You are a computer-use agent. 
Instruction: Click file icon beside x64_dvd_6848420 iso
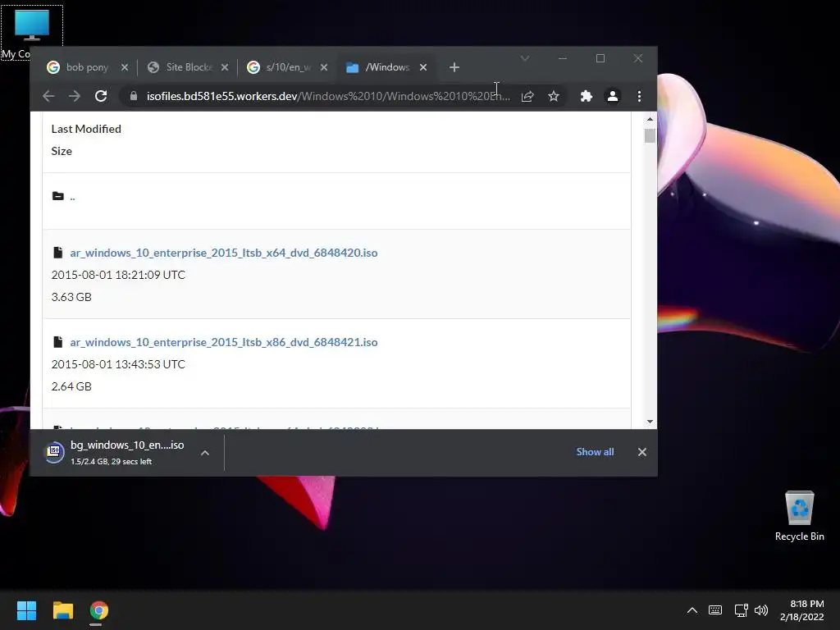point(58,253)
